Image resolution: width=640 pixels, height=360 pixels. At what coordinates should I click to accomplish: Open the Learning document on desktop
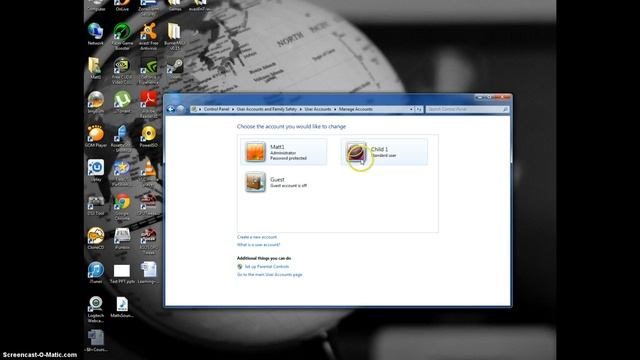point(148,273)
